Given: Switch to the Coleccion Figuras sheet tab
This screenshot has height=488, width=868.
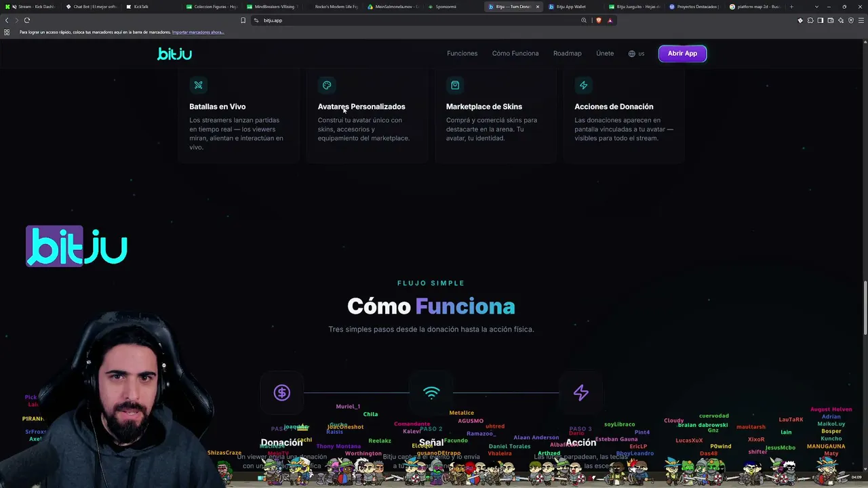Looking at the screenshot, I should 212,7.
